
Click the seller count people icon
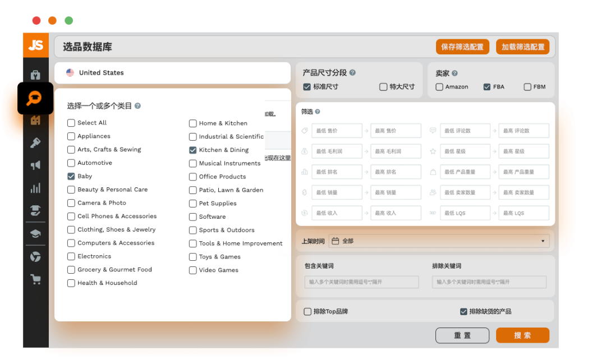(433, 192)
